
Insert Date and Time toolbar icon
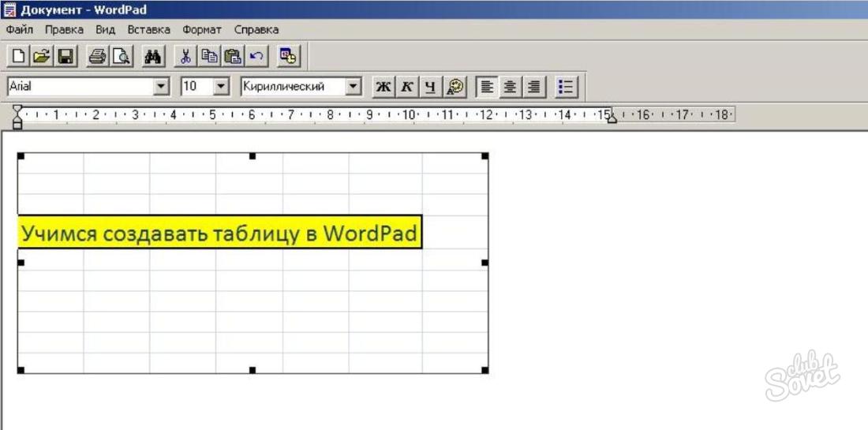click(x=288, y=57)
